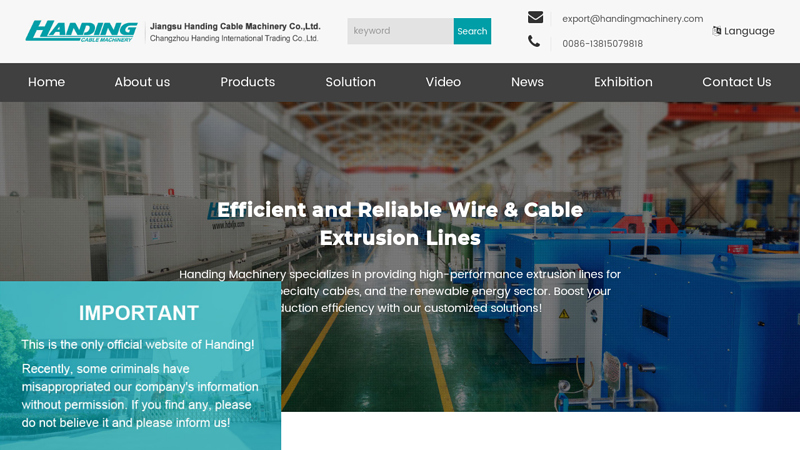Viewport: 800px width, 450px height.
Task: Click the Efficient and Reliable Wire & Cable headline
Action: tap(400, 224)
